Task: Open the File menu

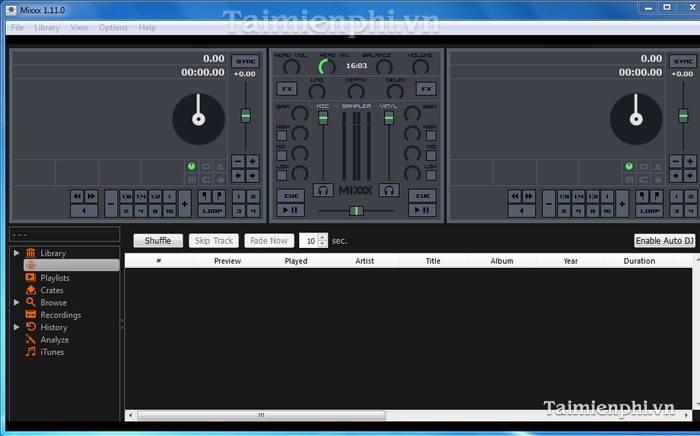Action: pos(17,28)
